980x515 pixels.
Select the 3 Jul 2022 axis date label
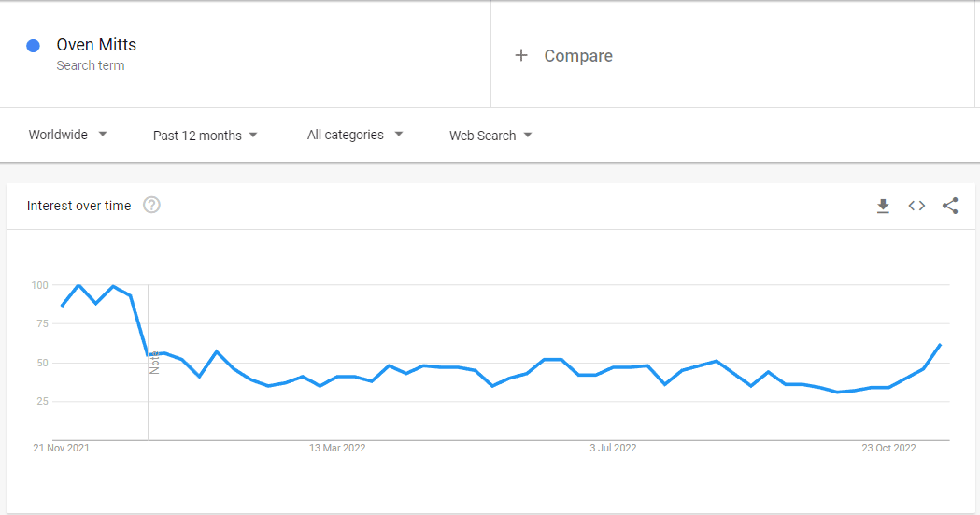click(613, 448)
